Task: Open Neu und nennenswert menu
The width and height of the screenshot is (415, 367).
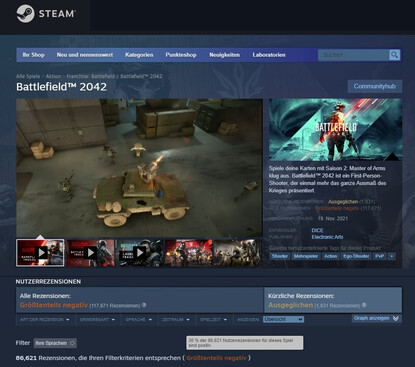Action: (x=85, y=55)
